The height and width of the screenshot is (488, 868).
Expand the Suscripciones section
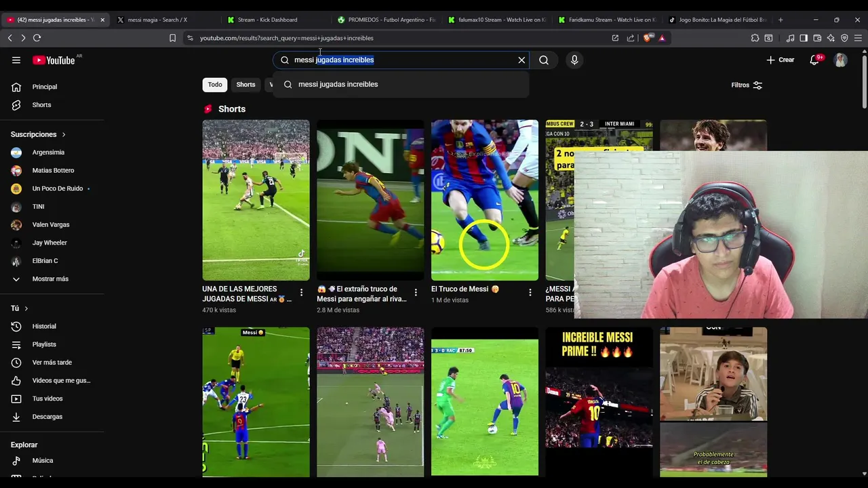(38, 134)
